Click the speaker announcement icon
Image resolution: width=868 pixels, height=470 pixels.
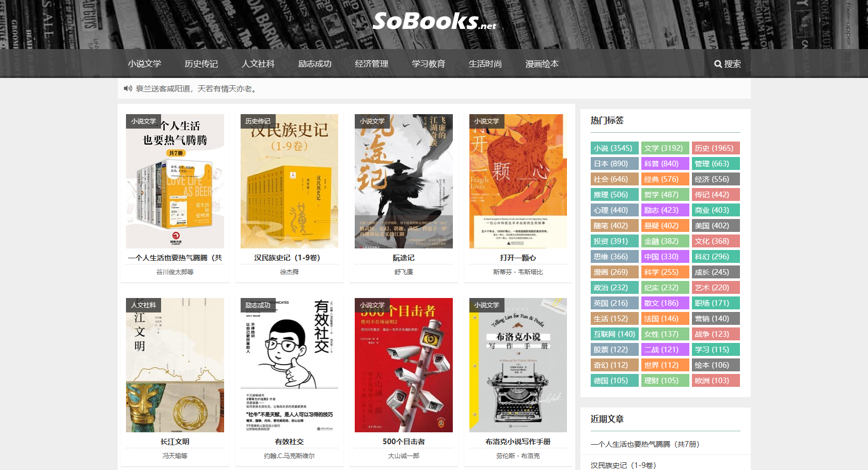click(128, 89)
